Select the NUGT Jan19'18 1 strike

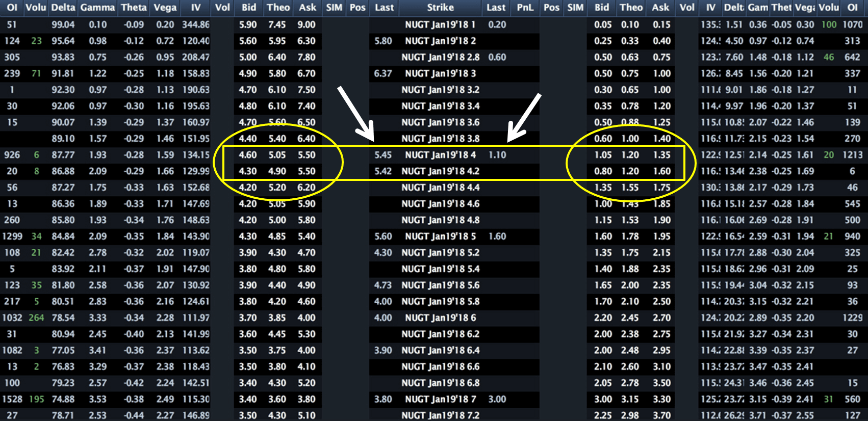pos(440,24)
